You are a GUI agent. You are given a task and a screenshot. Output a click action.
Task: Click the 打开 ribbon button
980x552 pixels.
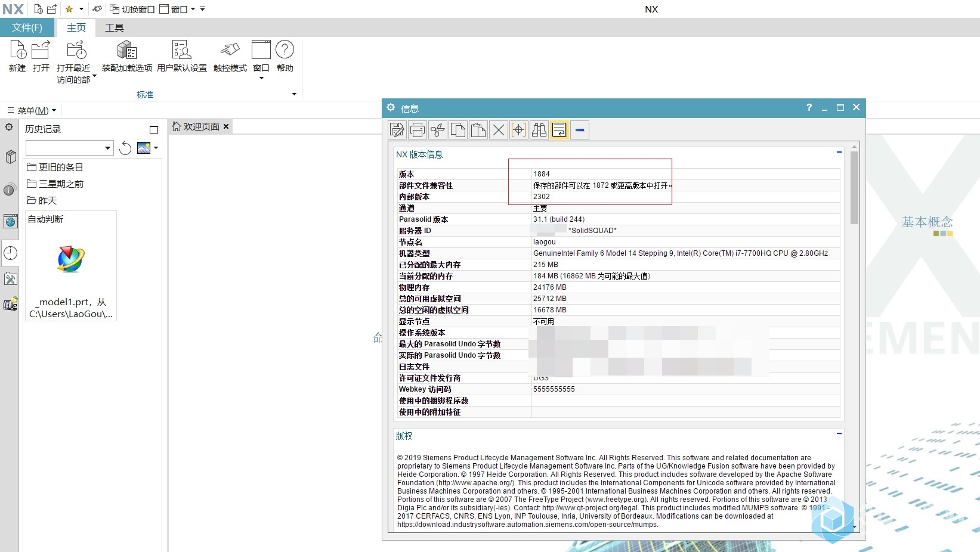(41, 57)
